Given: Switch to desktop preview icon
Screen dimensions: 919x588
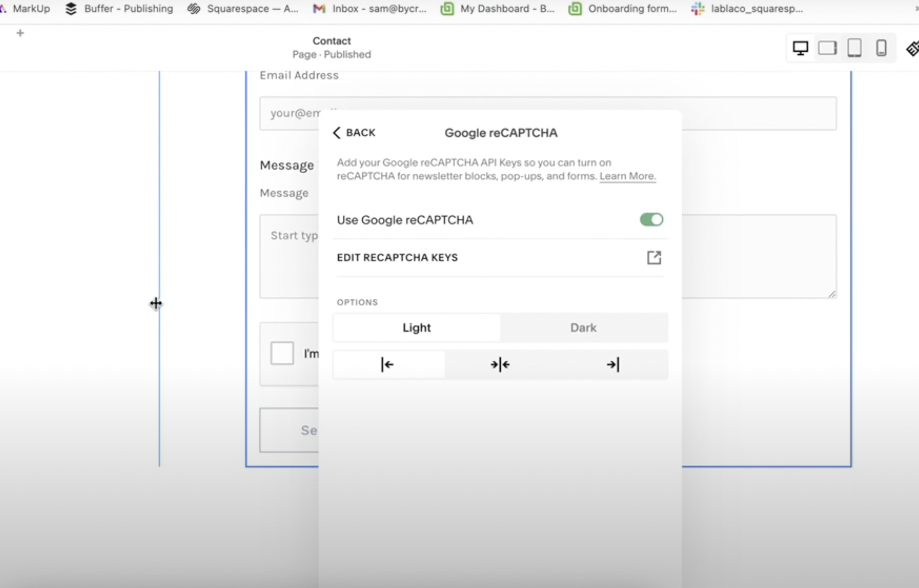Looking at the screenshot, I should pyautogui.click(x=800, y=48).
